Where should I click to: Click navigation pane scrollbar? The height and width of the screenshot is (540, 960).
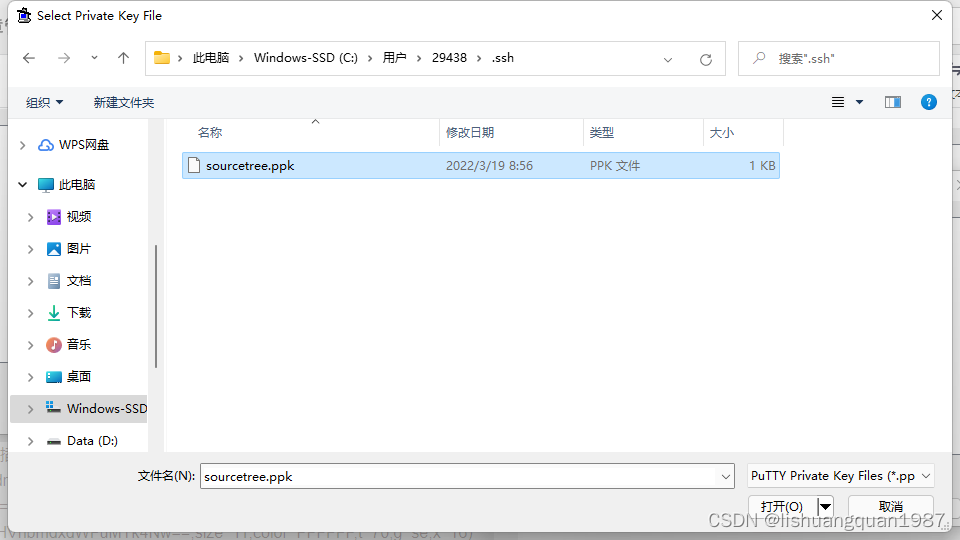[x=156, y=306]
